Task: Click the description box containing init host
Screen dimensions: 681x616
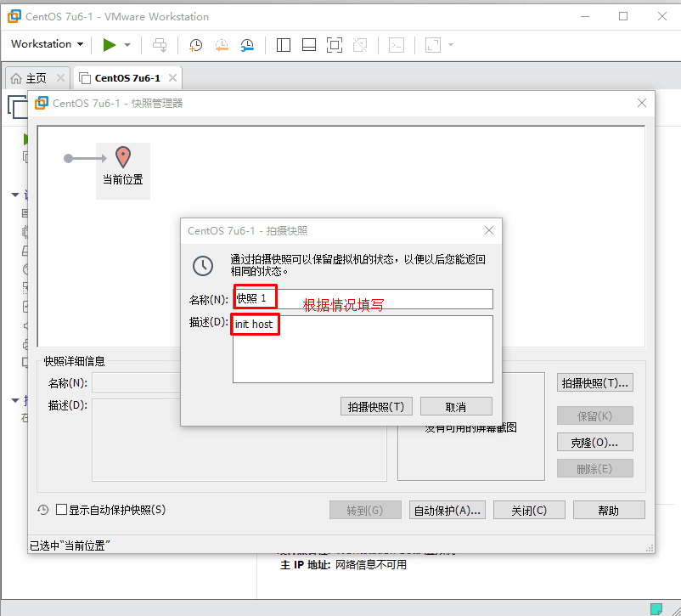Action: tap(363, 349)
